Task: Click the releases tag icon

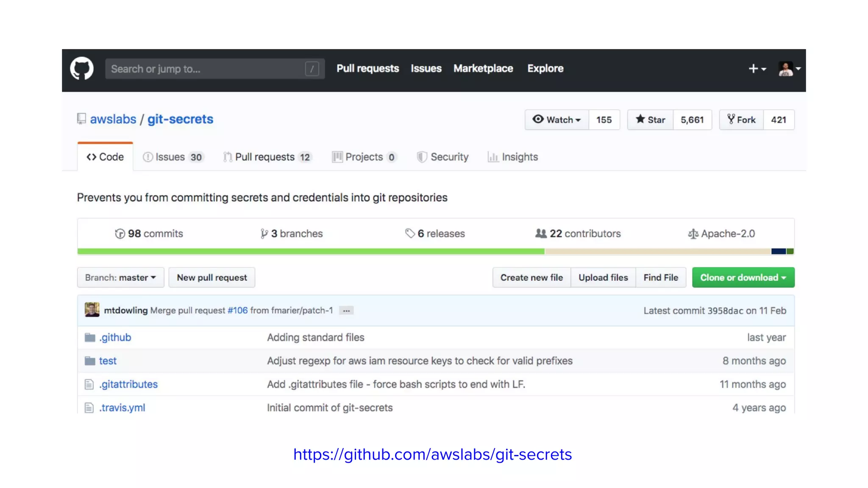Action: coord(410,233)
